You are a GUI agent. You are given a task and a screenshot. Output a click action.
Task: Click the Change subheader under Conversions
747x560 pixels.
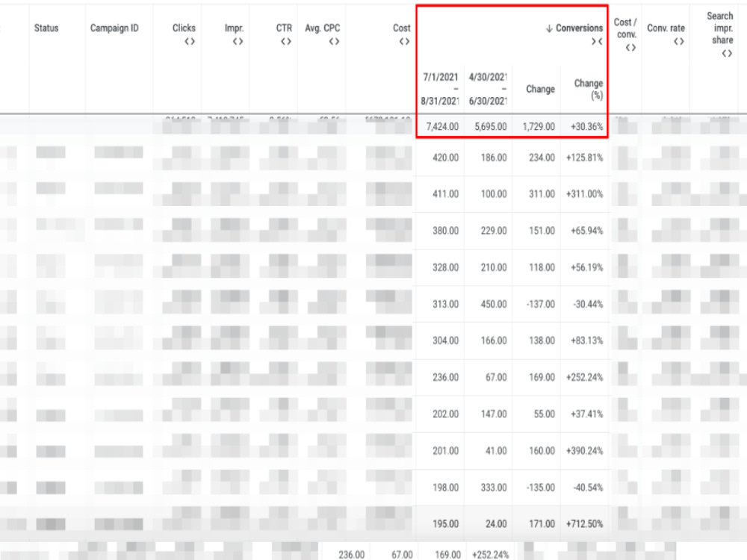click(540, 89)
